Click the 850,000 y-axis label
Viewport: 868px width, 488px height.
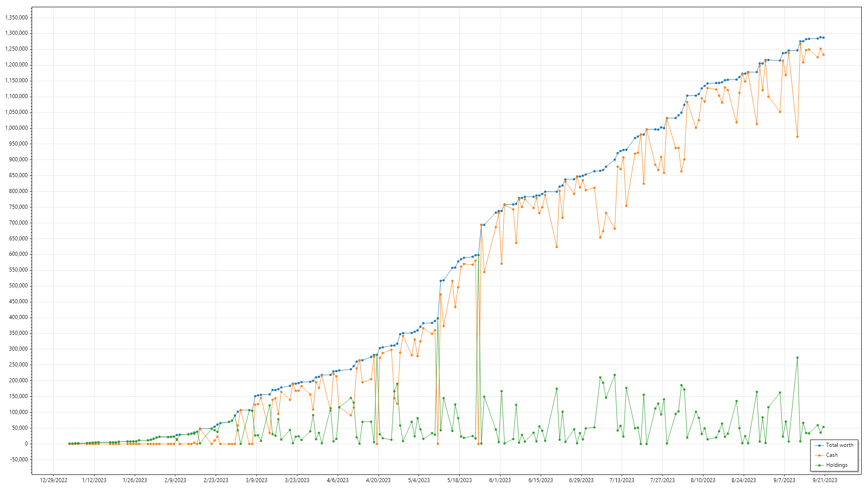[x=19, y=175]
